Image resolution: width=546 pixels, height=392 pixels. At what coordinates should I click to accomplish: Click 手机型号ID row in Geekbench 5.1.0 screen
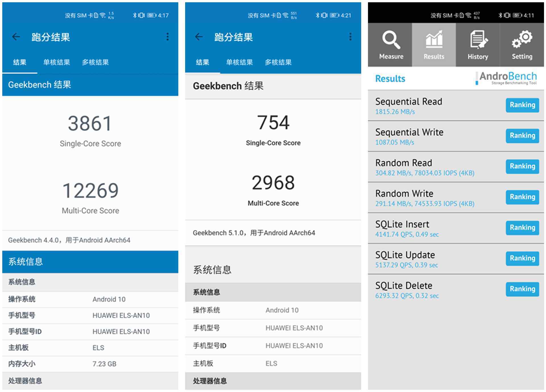[273, 346]
